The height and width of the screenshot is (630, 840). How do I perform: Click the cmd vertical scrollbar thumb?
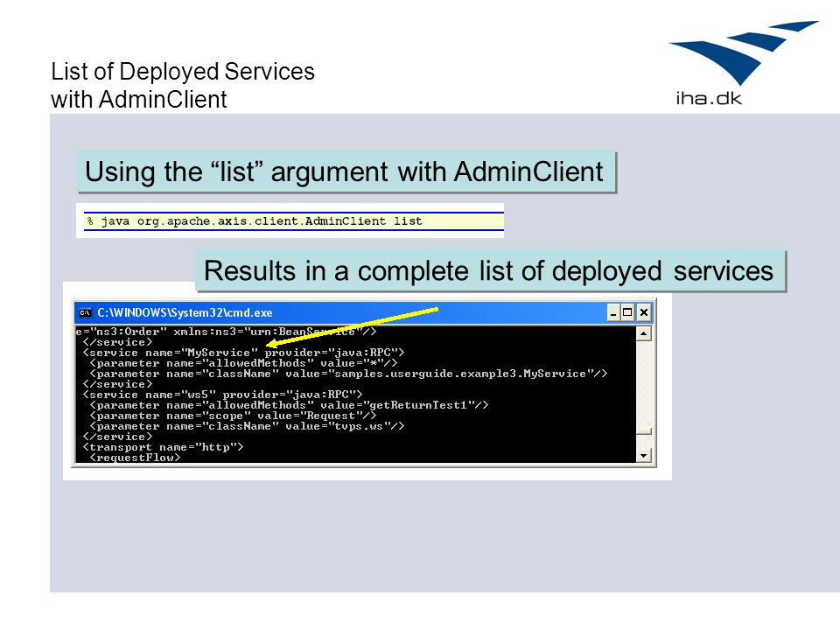pyautogui.click(x=643, y=431)
